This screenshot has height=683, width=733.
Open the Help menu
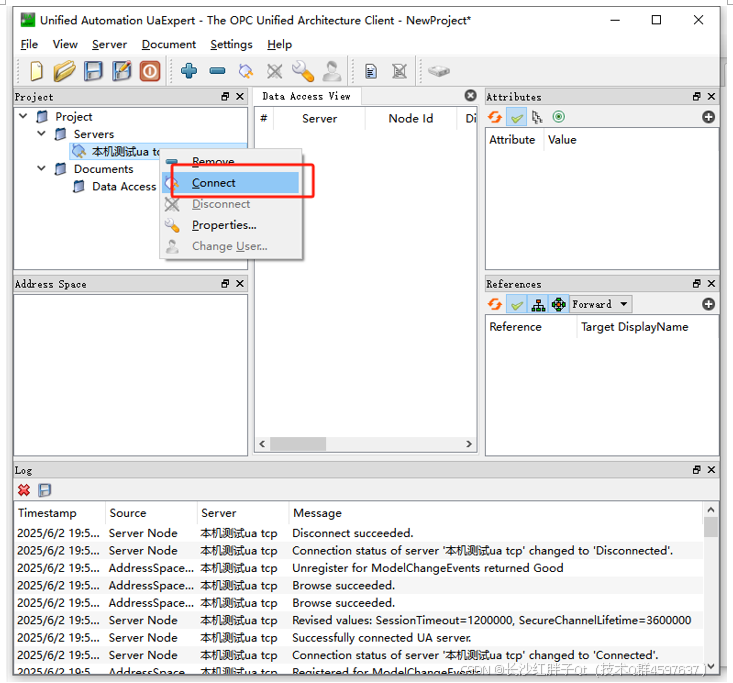(x=280, y=44)
